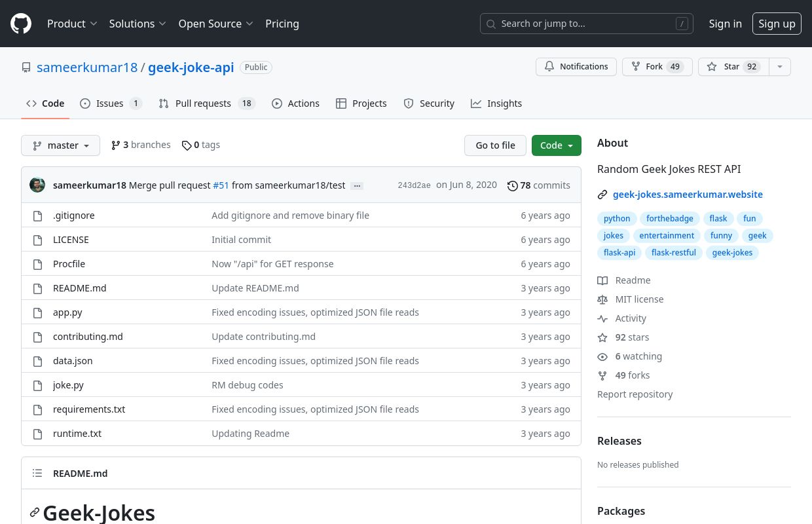Open the repository Activity link

tap(622, 318)
